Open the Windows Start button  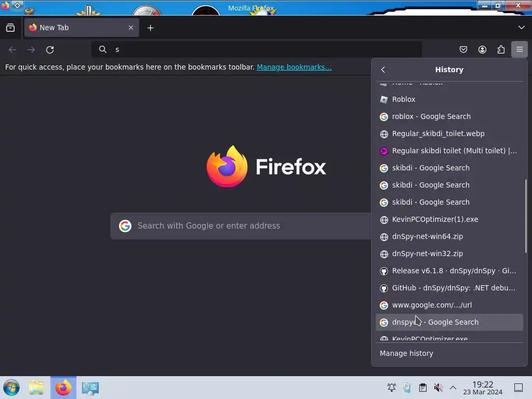(11, 388)
